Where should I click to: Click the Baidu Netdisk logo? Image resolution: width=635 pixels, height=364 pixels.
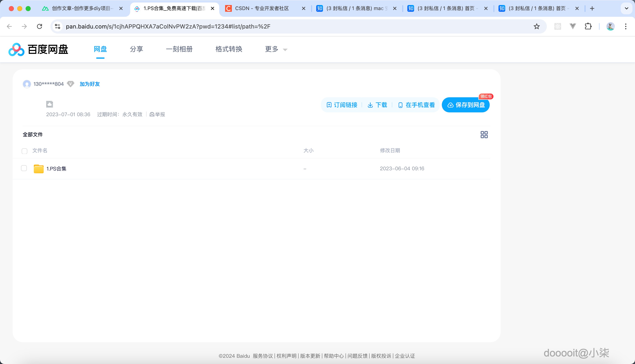pos(38,49)
